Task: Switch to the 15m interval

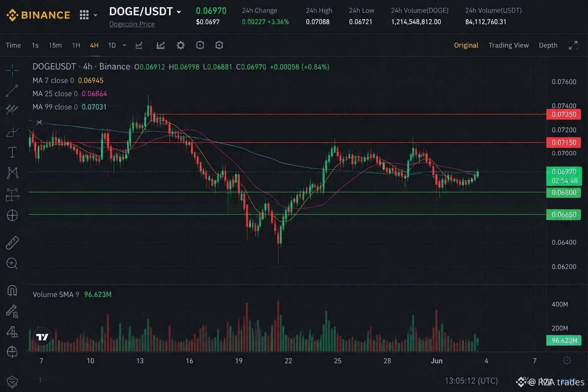Action: (55, 45)
